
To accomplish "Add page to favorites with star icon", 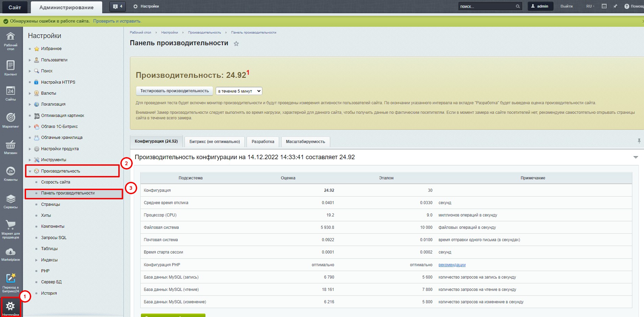I will click(x=236, y=44).
